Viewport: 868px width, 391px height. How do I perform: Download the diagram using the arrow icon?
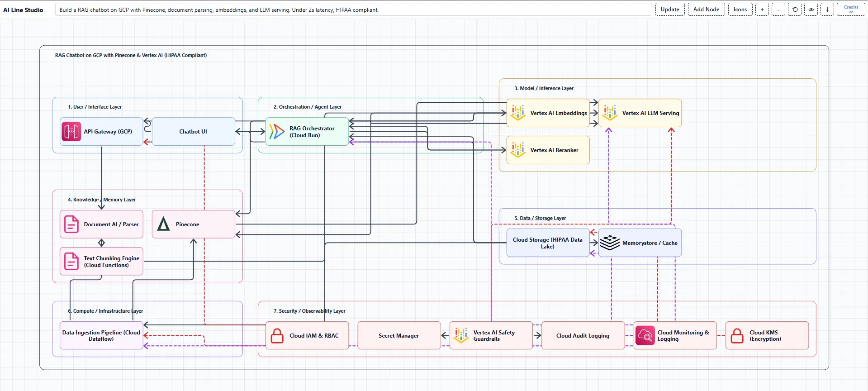click(x=827, y=10)
